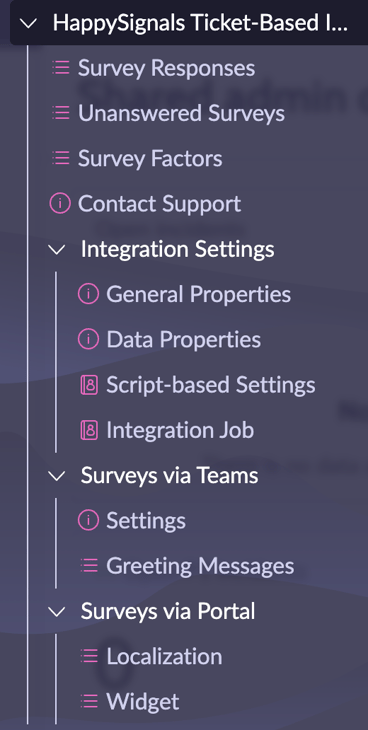The image size is (368, 730).
Task: Click the list icon beside Greeting Messages
Action: 89,566
